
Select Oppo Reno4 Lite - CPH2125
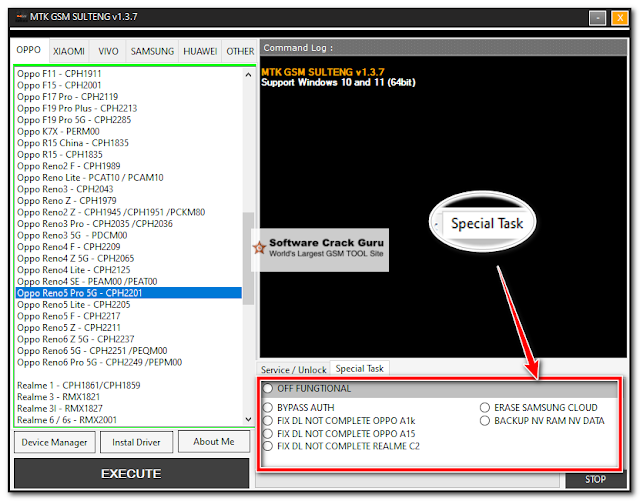point(129,270)
